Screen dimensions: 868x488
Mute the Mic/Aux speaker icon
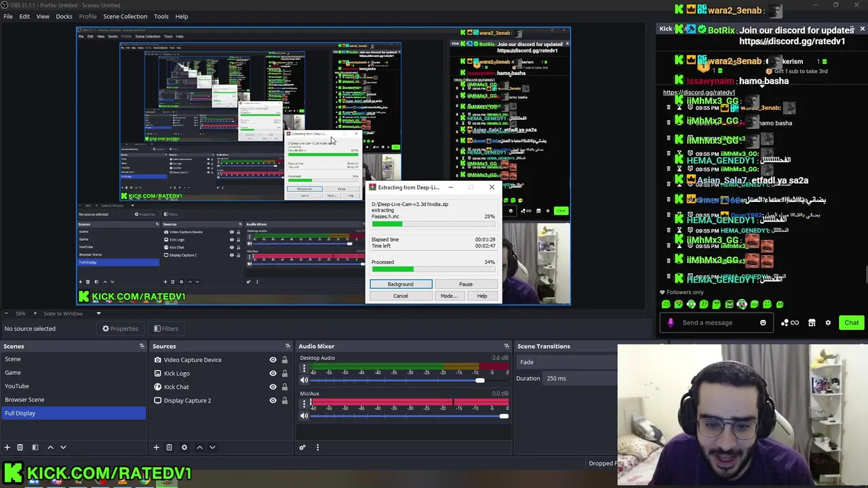(304, 415)
